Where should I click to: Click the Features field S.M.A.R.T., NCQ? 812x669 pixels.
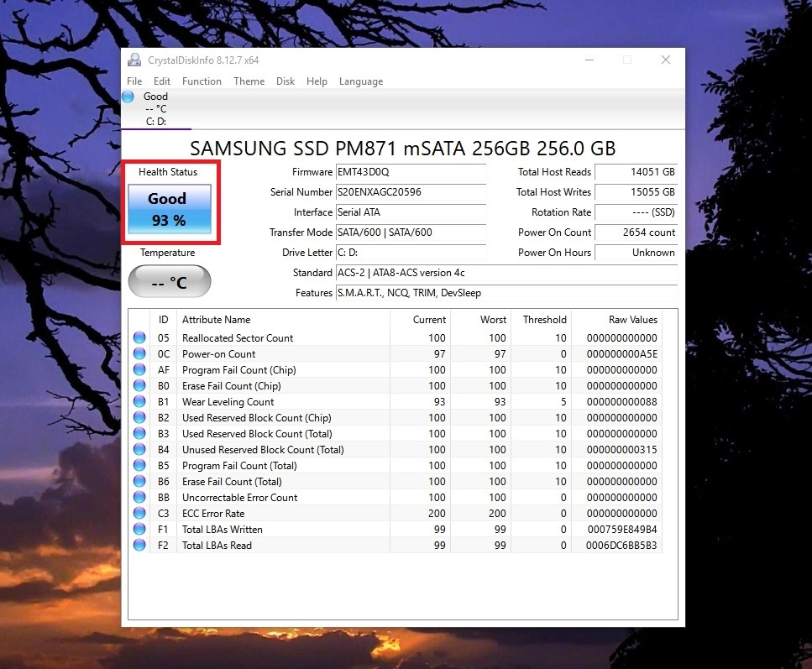tap(507, 293)
